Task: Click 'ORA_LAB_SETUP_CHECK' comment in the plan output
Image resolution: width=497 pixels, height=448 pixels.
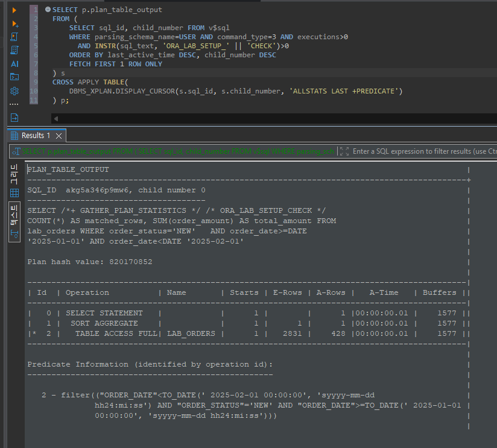Action: (266, 210)
